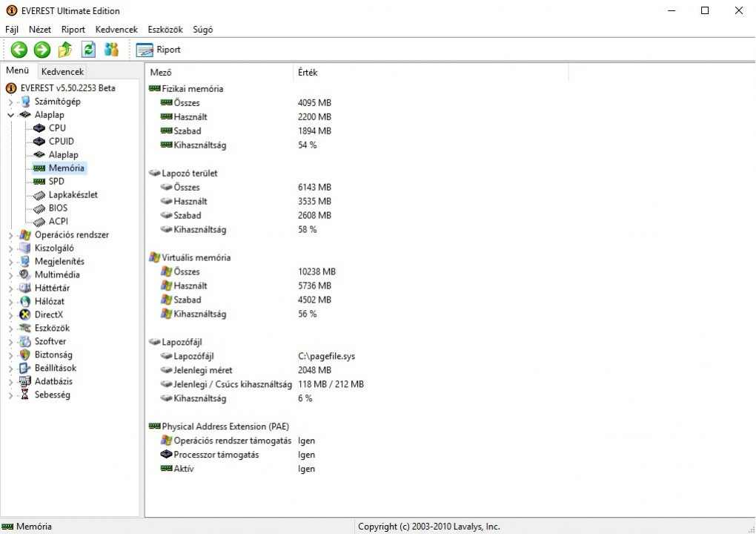Click the Operációs rendszer Windows icon
Image resolution: width=756 pixels, height=534 pixels.
coord(25,235)
